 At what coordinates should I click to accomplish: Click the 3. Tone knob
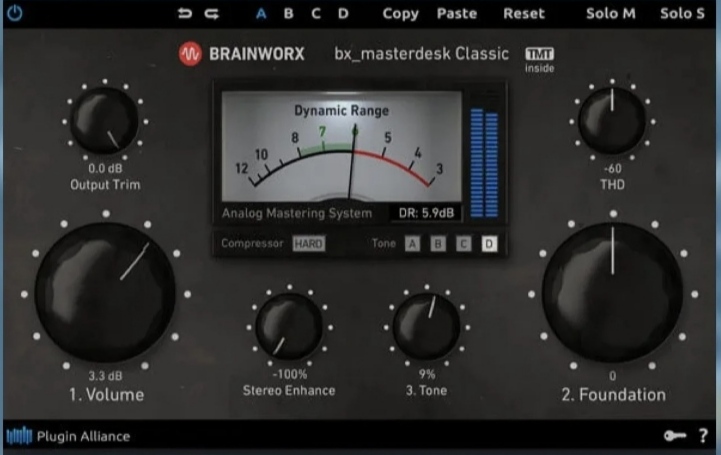pyautogui.click(x=427, y=327)
